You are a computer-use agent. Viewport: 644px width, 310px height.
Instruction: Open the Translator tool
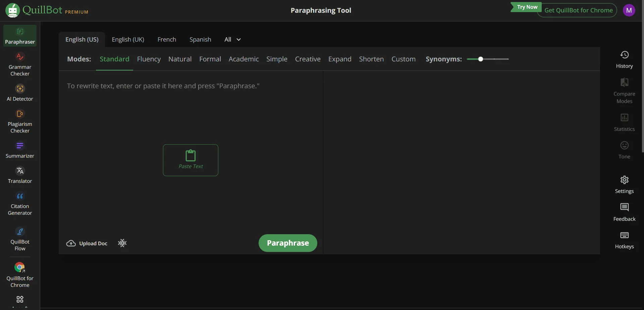coord(20,175)
